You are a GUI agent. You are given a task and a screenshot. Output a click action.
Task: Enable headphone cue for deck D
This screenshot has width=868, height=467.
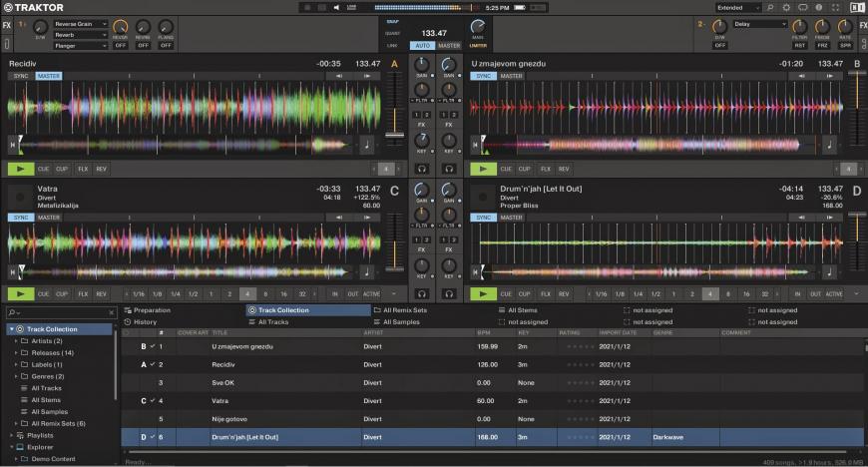(449, 293)
